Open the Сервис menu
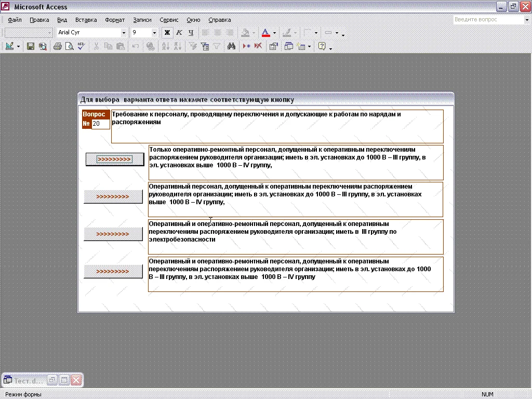 pyautogui.click(x=169, y=20)
